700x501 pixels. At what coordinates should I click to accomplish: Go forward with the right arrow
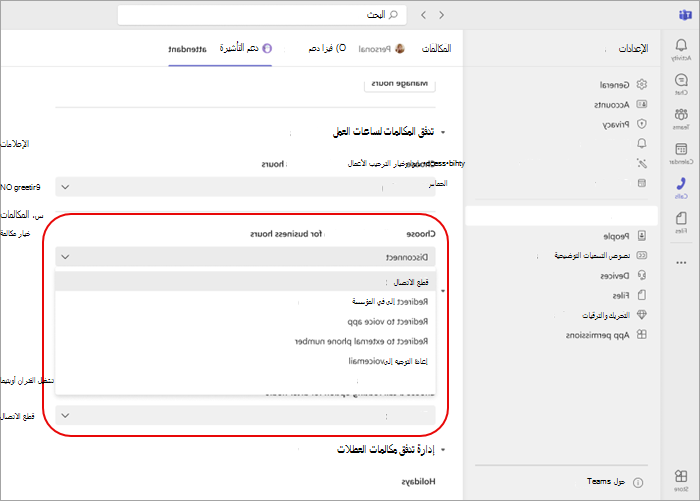442,15
